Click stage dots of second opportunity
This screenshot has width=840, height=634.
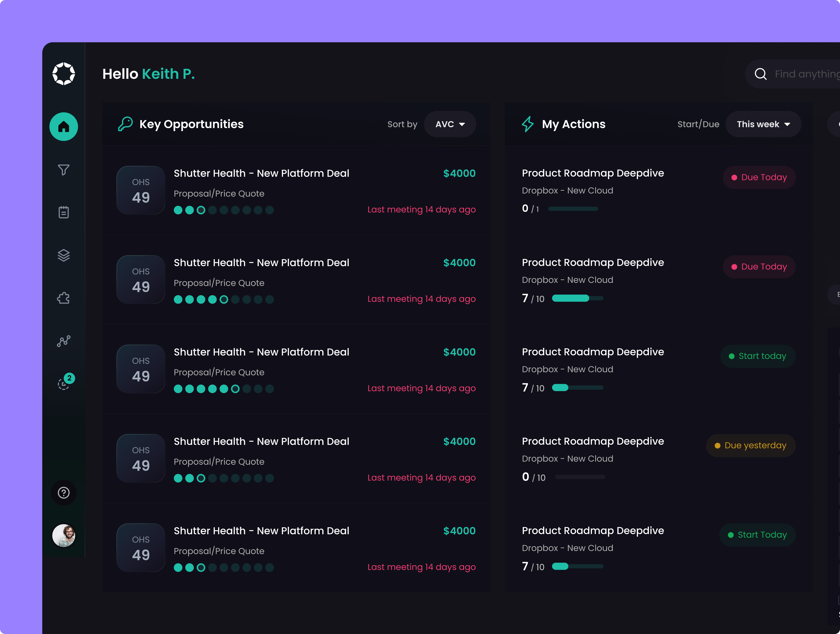223,299
